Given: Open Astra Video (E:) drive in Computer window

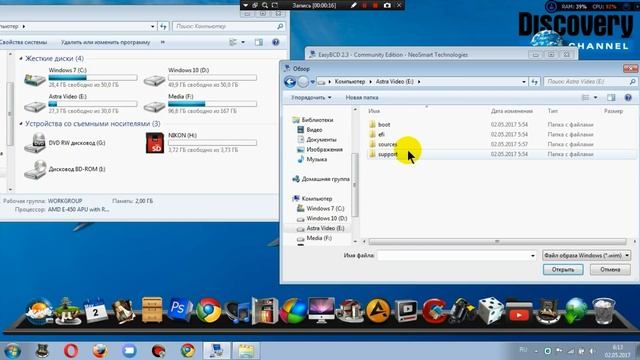Looking at the screenshot, I should pos(80,104).
